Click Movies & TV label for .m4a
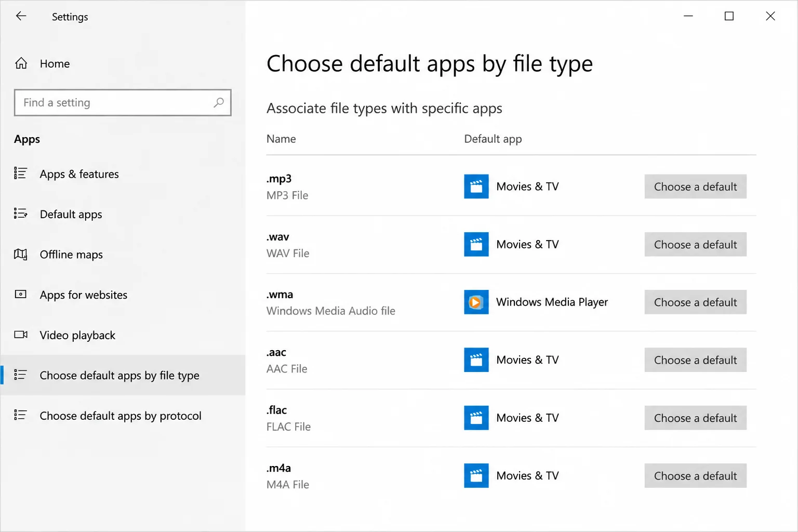Image resolution: width=798 pixels, height=532 pixels. tap(527, 475)
